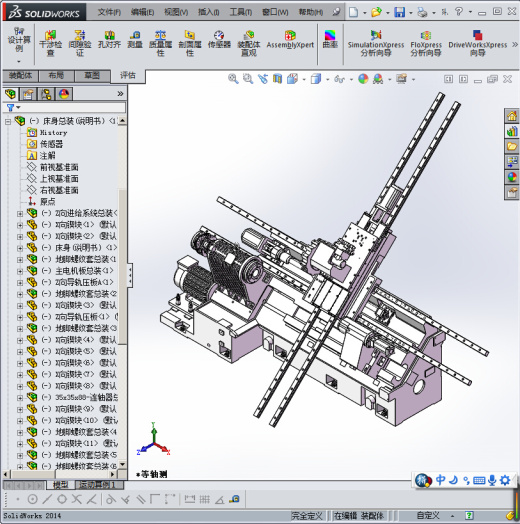The image size is (520, 524).
Task: Expand the 主电机板总装 tree node
Action: tap(20, 271)
